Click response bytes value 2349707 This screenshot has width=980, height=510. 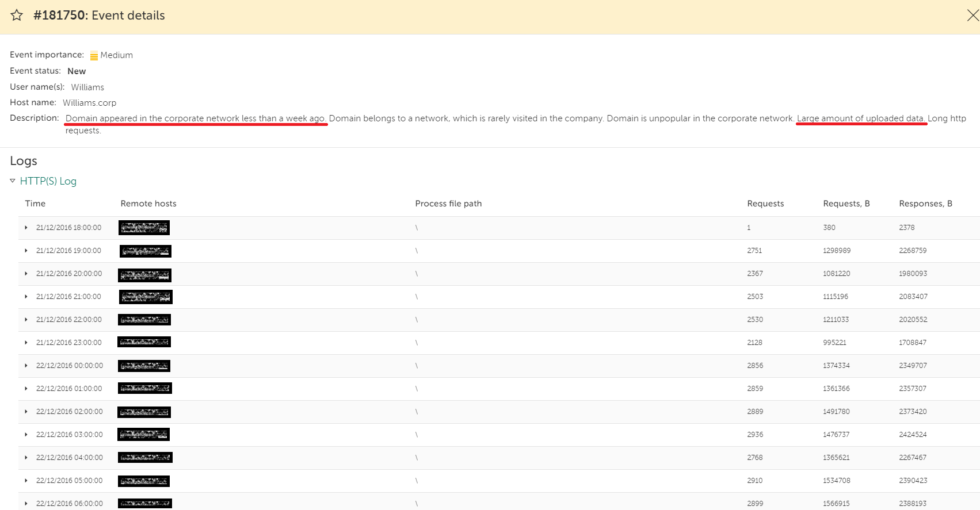click(x=913, y=366)
